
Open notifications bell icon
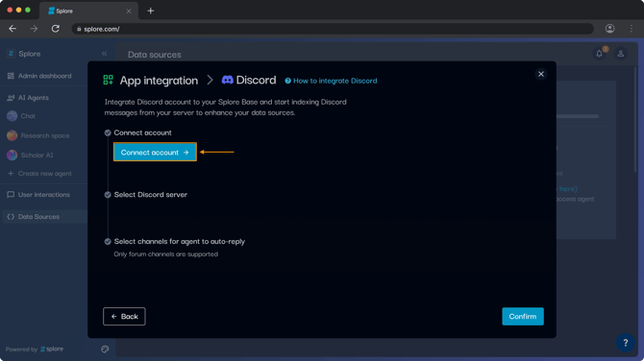point(599,54)
